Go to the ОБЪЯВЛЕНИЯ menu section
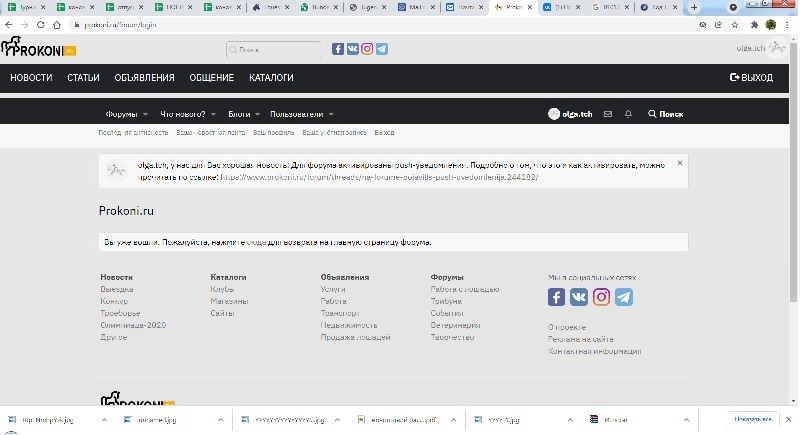This screenshot has width=804, height=435. click(144, 77)
